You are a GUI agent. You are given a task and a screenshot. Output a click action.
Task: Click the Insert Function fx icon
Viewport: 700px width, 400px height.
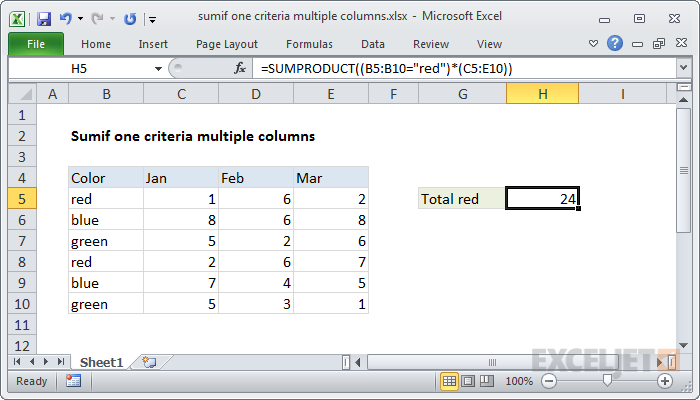point(240,68)
